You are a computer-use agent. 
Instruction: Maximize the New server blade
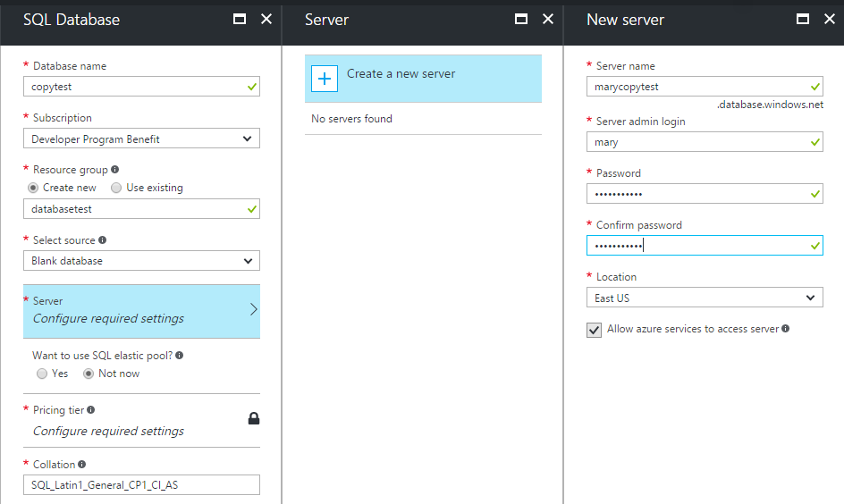(x=803, y=20)
